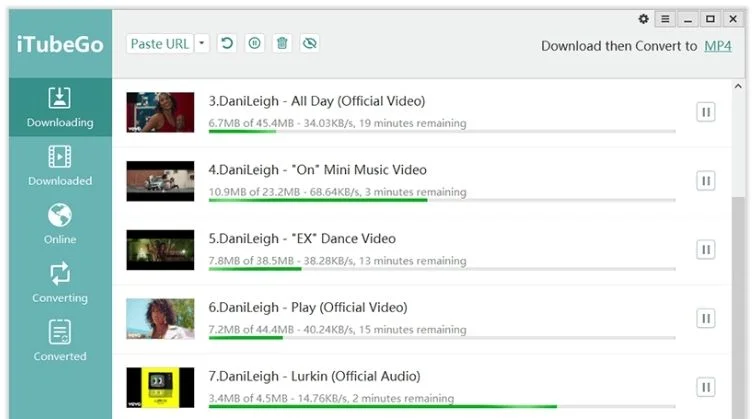Viewport: 754px width, 419px height.
Task: Click the iTubeGo logo
Action: tap(60, 44)
